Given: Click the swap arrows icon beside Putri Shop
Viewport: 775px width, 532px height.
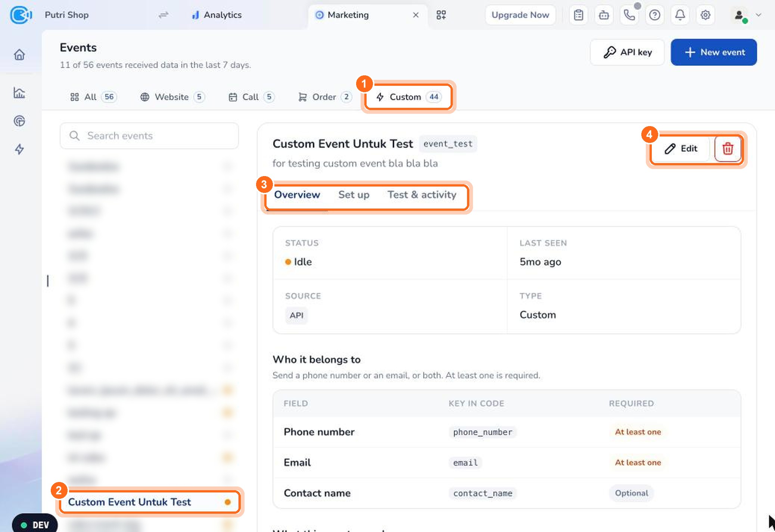Looking at the screenshot, I should [x=164, y=15].
